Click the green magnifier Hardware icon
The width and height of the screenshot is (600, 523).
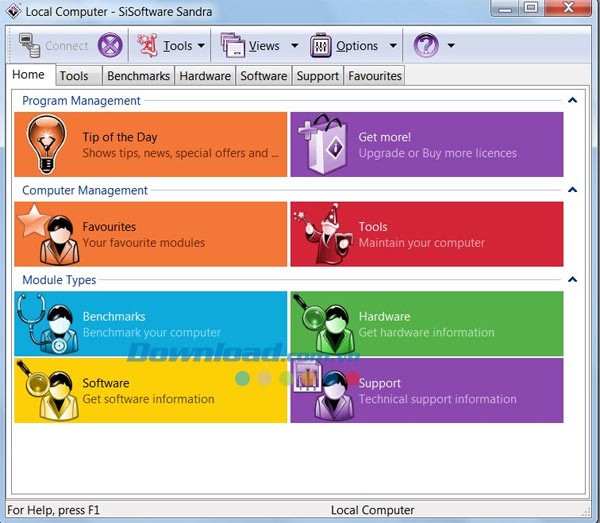(x=324, y=324)
